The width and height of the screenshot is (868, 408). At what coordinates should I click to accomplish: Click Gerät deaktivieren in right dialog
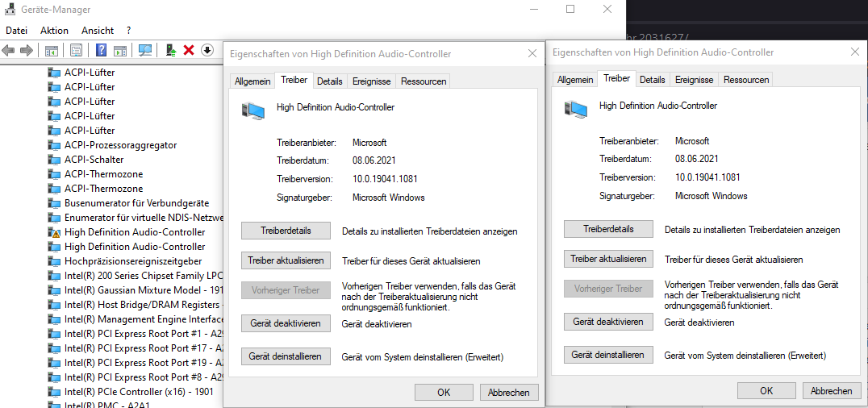(608, 322)
